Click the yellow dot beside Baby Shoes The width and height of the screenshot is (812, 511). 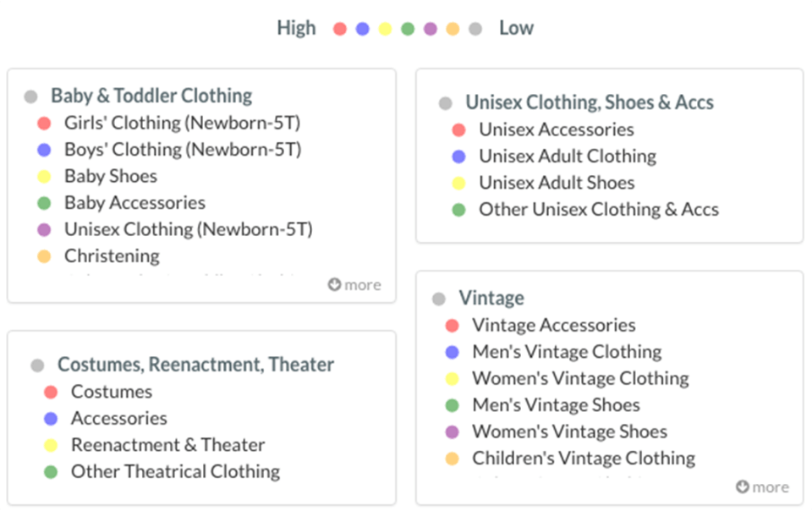pyautogui.click(x=44, y=177)
